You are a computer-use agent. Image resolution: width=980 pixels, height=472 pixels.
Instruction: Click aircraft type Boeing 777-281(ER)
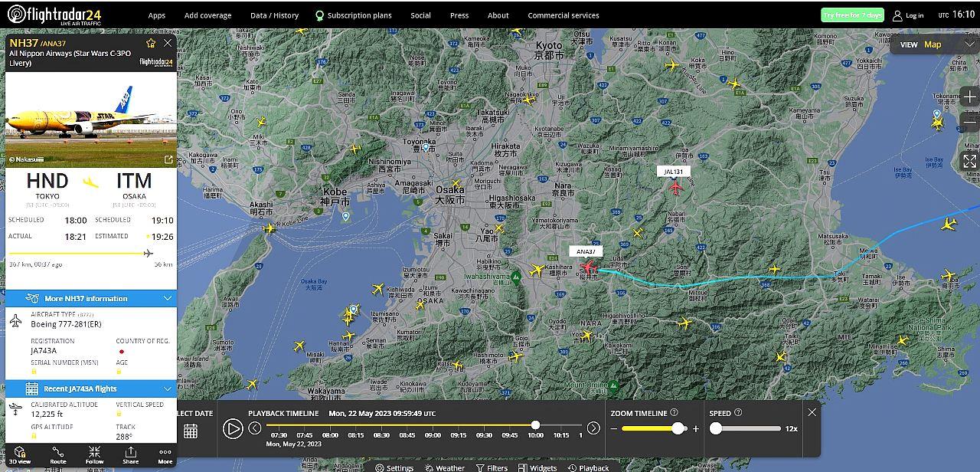66,324
